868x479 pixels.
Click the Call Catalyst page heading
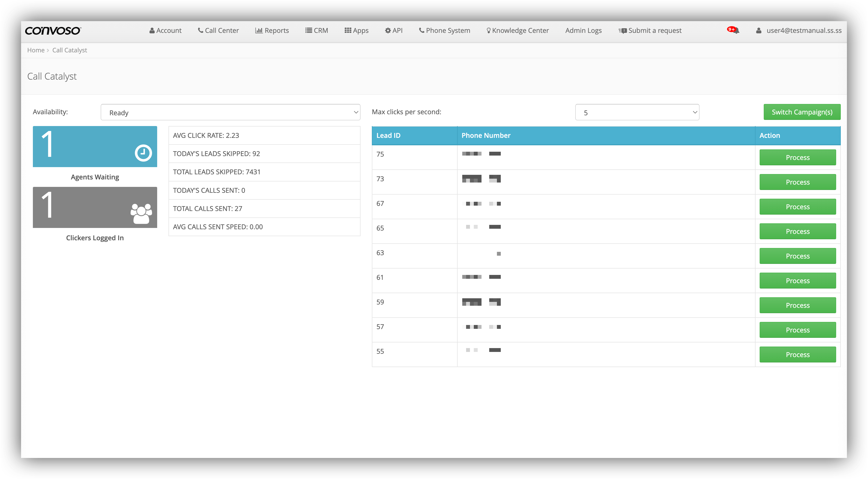click(x=52, y=76)
